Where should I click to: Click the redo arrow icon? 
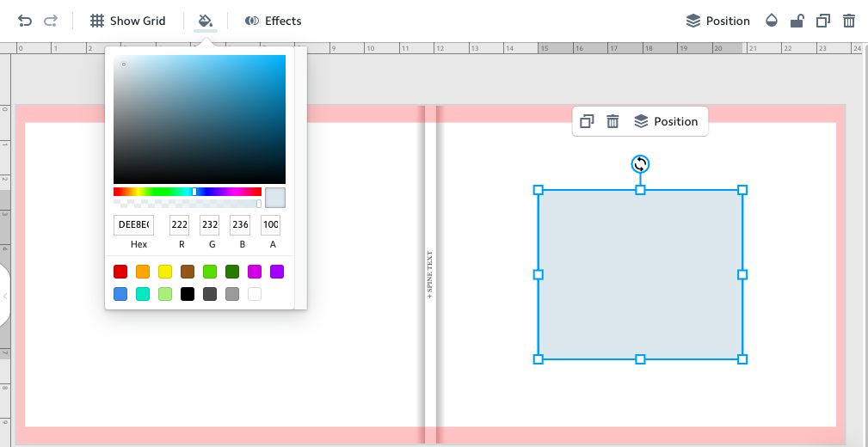coord(51,21)
